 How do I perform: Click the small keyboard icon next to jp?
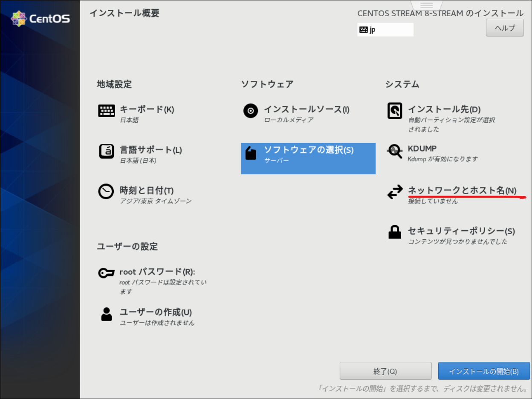point(364,30)
